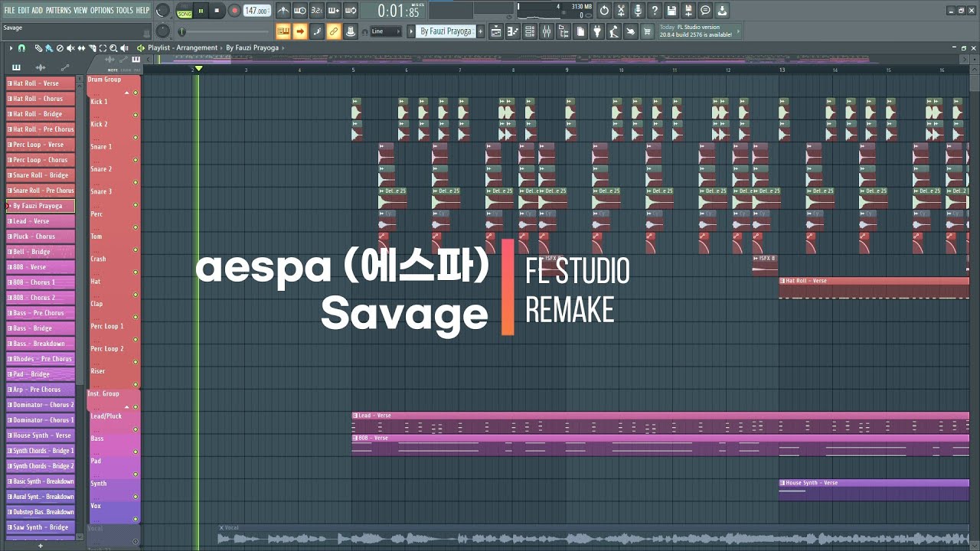Toggle SONG/PAT playback mode
980x551 pixels.
185,11
